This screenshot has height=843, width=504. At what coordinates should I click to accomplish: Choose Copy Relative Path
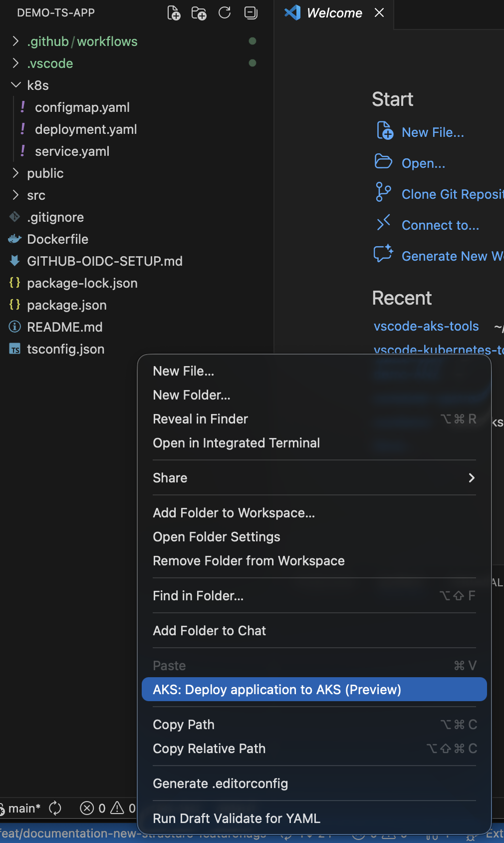tap(314, 749)
